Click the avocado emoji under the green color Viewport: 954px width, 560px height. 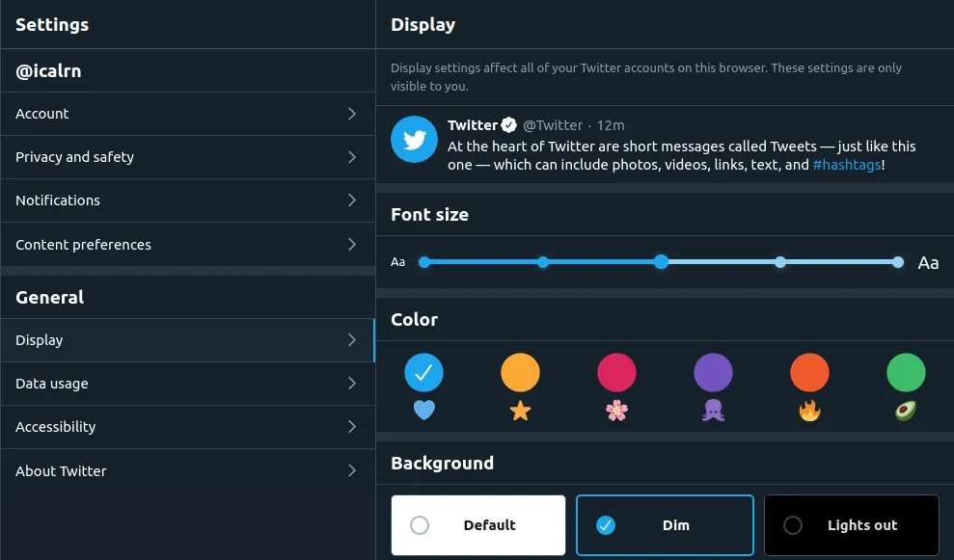pos(906,411)
